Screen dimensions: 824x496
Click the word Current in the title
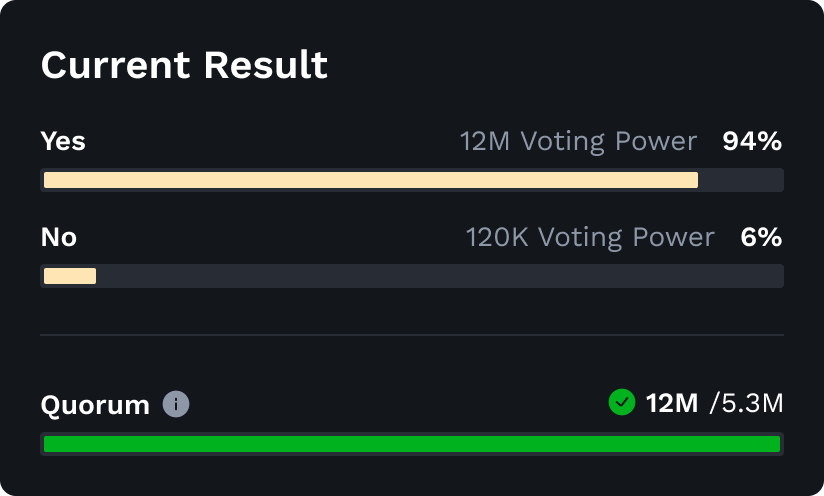[116, 65]
